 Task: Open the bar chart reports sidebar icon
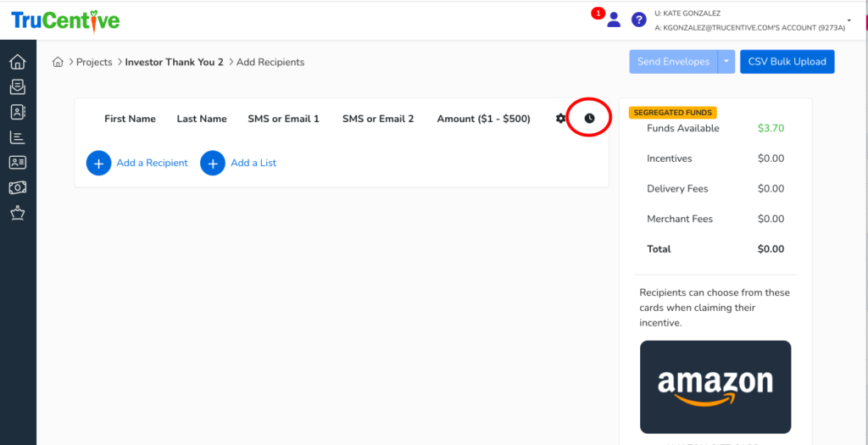click(x=17, y=137)
